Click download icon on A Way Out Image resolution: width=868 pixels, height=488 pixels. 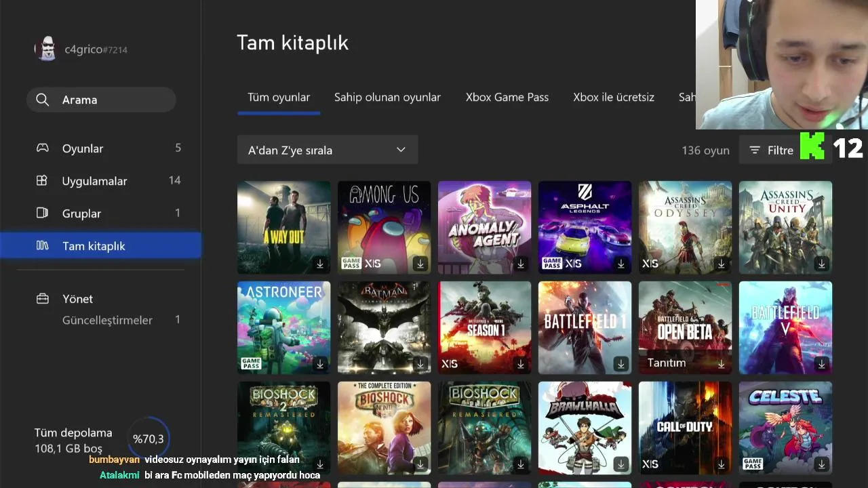pos(320,264)
